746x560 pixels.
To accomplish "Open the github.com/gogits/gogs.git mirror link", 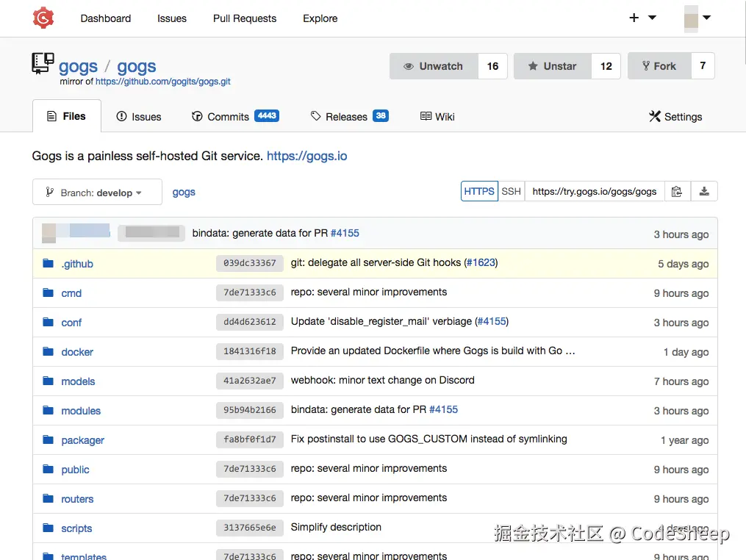I will pyautogui.click(x=162, y=82).
